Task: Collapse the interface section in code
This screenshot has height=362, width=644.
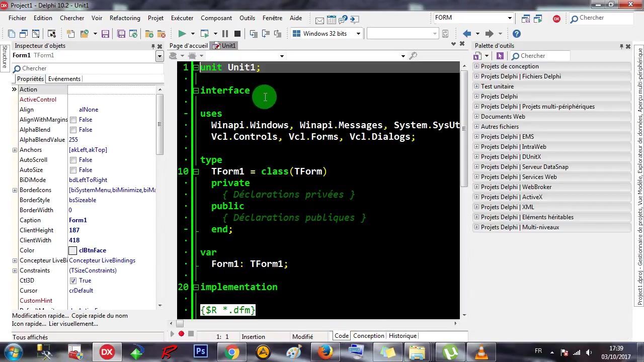Action: coord(196,90)
